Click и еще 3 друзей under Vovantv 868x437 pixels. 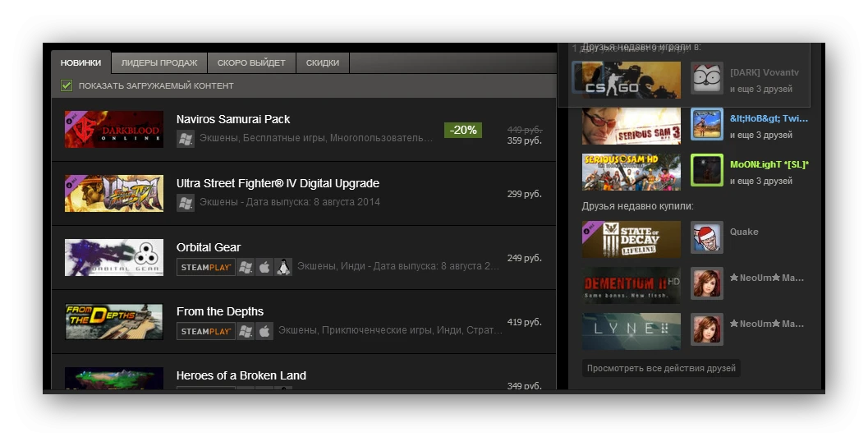(760, 90)
